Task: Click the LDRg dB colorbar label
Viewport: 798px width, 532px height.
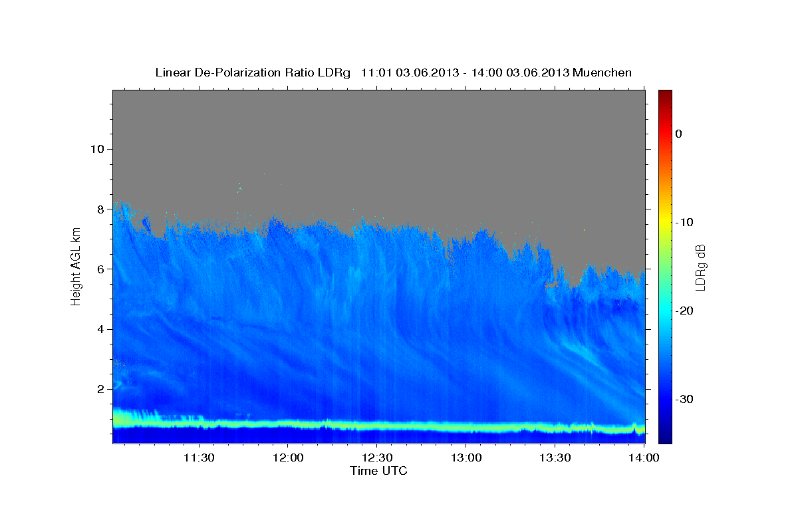Action: pos(700,267)
